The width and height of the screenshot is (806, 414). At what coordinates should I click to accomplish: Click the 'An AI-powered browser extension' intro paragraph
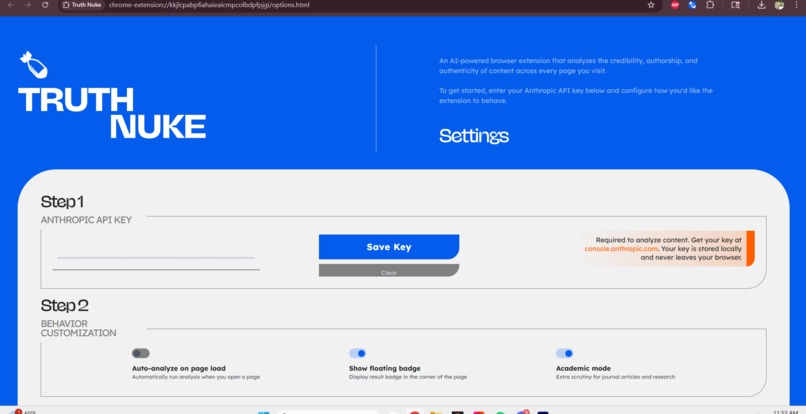click(568, 66)
